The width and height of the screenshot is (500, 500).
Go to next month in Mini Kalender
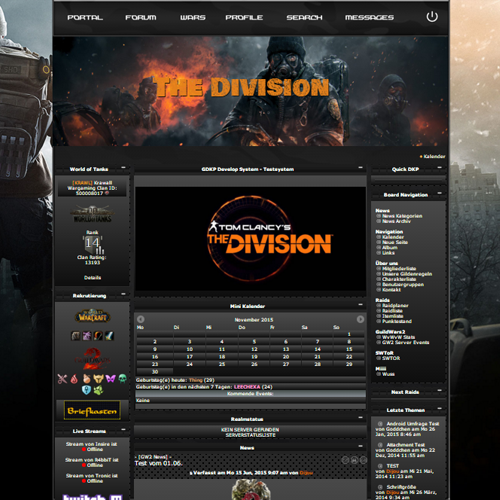pos(360,319)
